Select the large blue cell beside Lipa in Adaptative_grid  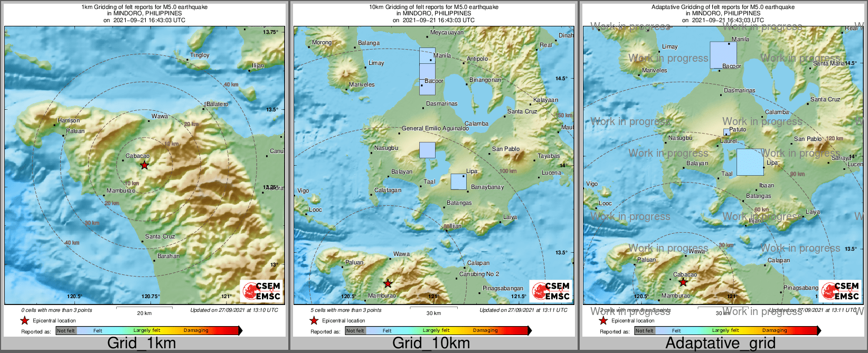pos(750,162)
